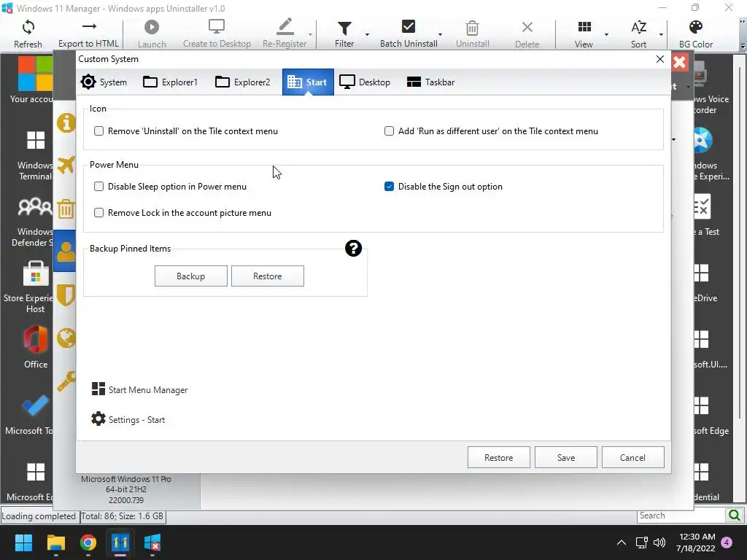Check Remove Lock in account picture menu
Viewport: 747px width, 560px height.
(x=98, y=213)
